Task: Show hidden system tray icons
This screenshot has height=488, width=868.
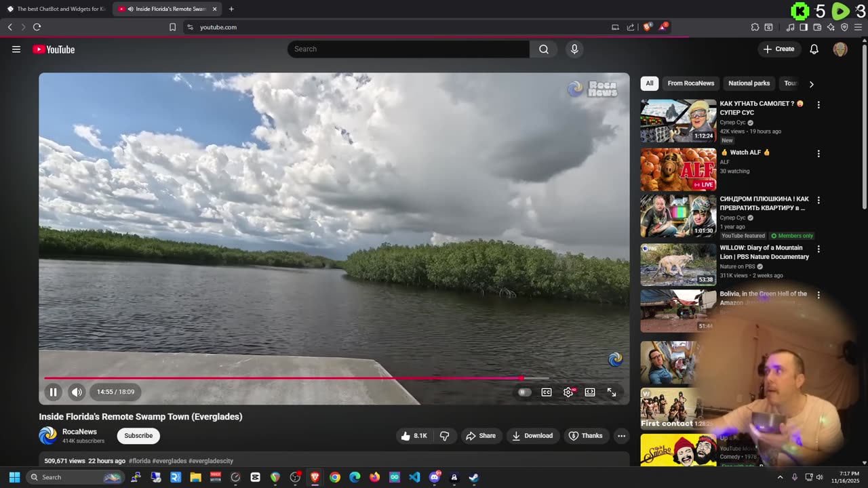Action: point(780,477)
